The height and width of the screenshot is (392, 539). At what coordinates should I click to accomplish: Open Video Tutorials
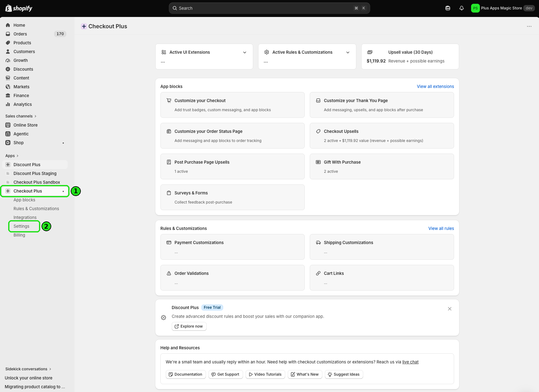[x=265, y=374]
